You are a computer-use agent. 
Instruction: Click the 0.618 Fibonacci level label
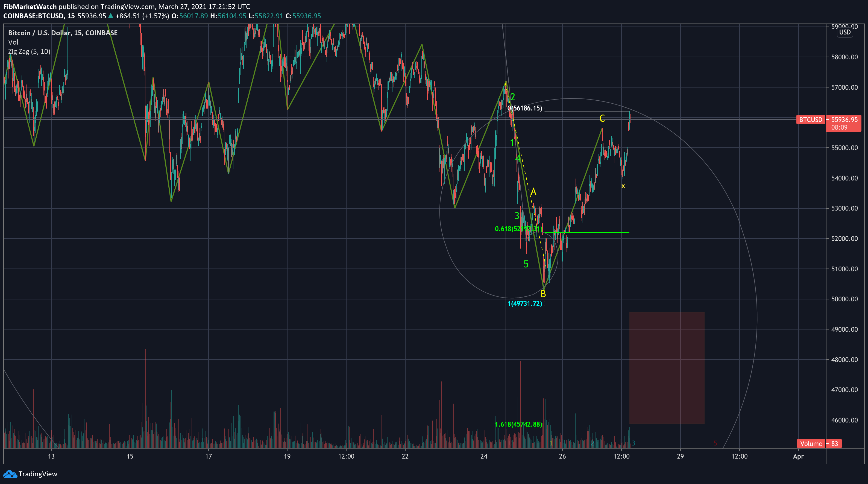pyautogui.click(x=518, y=229)
